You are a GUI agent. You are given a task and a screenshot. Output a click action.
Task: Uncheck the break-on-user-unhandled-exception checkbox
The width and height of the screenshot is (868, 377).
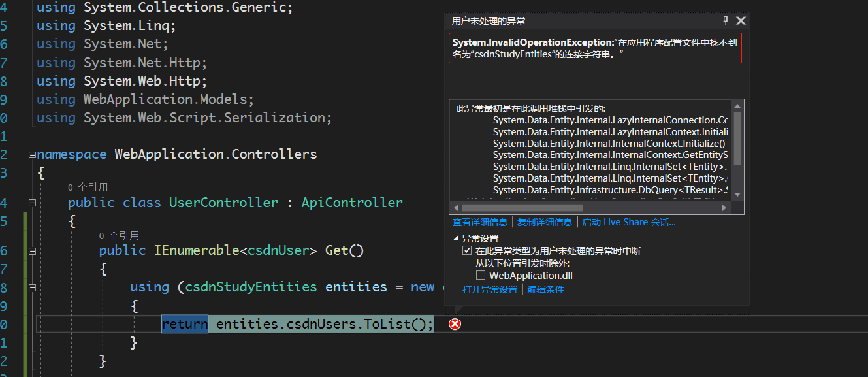coord(467,250)
